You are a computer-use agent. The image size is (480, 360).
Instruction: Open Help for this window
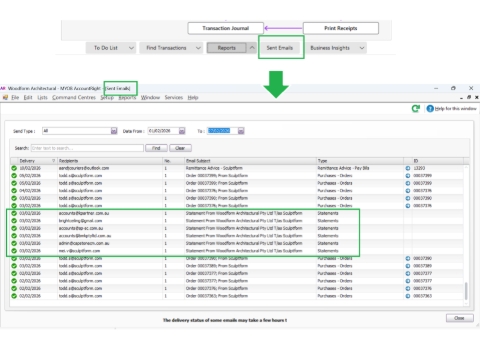(452, 109)
